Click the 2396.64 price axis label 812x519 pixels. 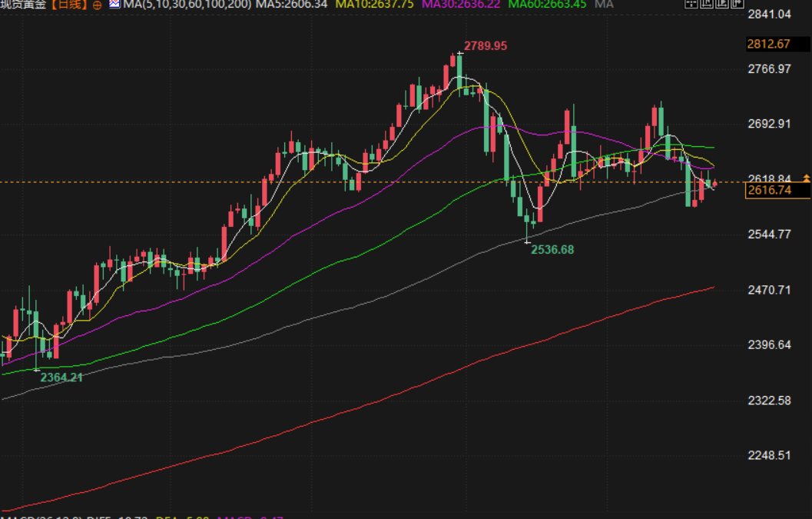[770, 344]
